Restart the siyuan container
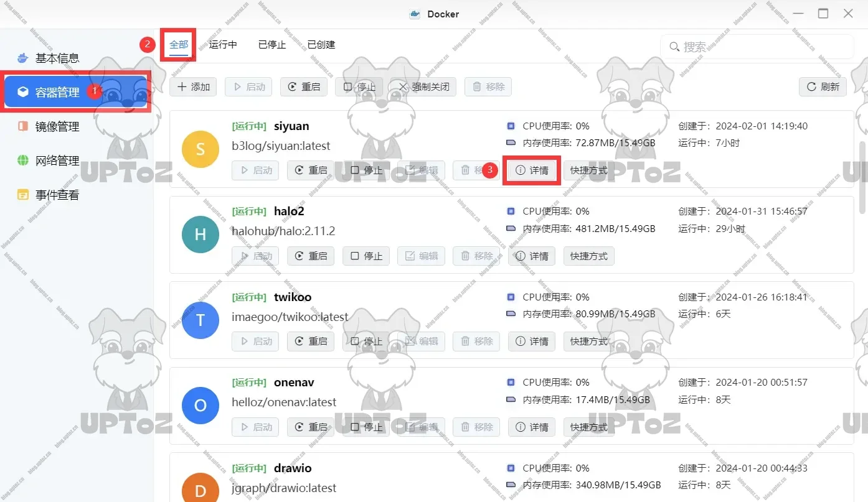Viewport: 868px width, 502px height. 311,170
